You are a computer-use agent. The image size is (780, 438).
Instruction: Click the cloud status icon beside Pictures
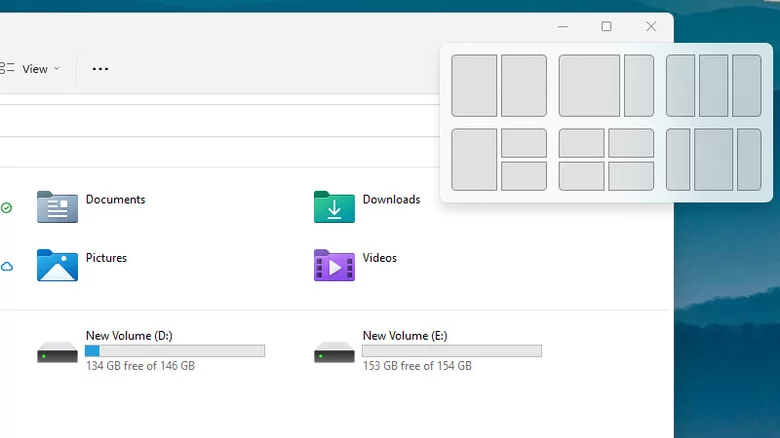(7, 266)
